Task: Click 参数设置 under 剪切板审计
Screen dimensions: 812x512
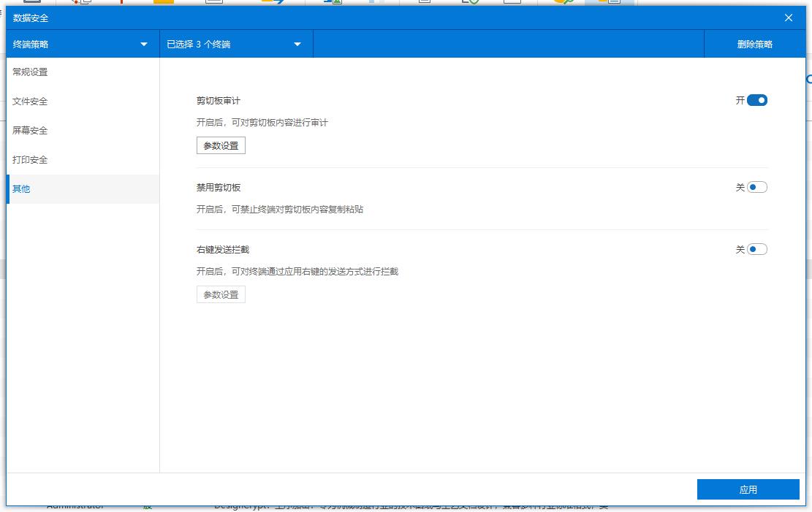Action: tap(221, 145)
